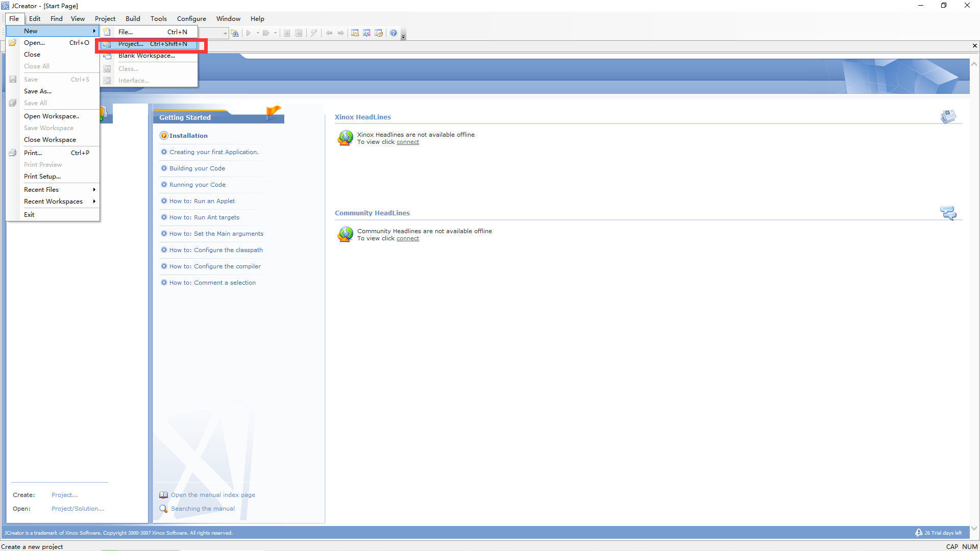This screenshot has width=980, height=551.
Task: Click the help question mark toolbar icon
Action: tap(394, 33)
